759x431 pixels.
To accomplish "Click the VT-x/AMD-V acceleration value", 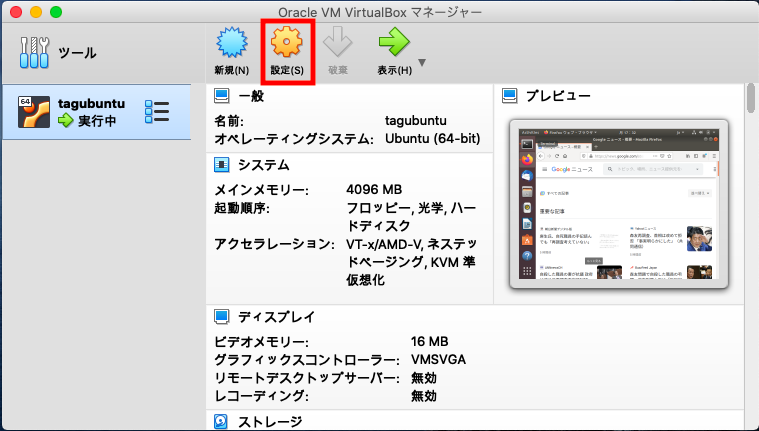I will pos(411,262).
